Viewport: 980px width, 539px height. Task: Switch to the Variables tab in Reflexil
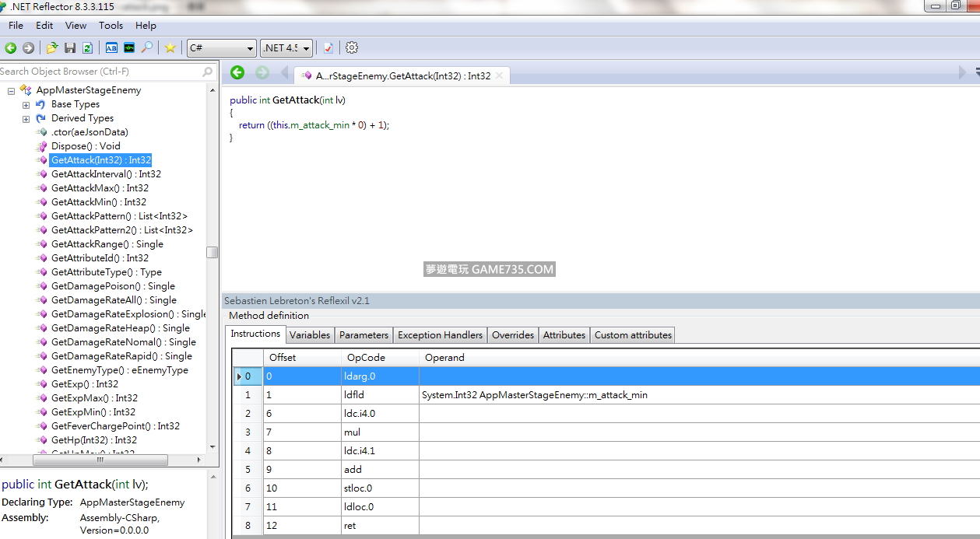pos(310,335)
